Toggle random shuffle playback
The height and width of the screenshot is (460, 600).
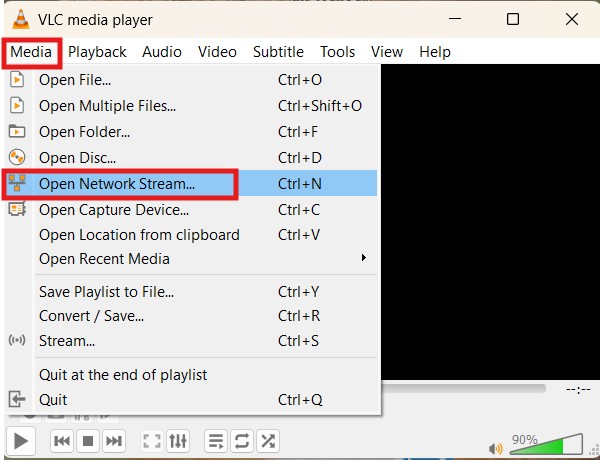pyautogui.click(x=268, y=441)
